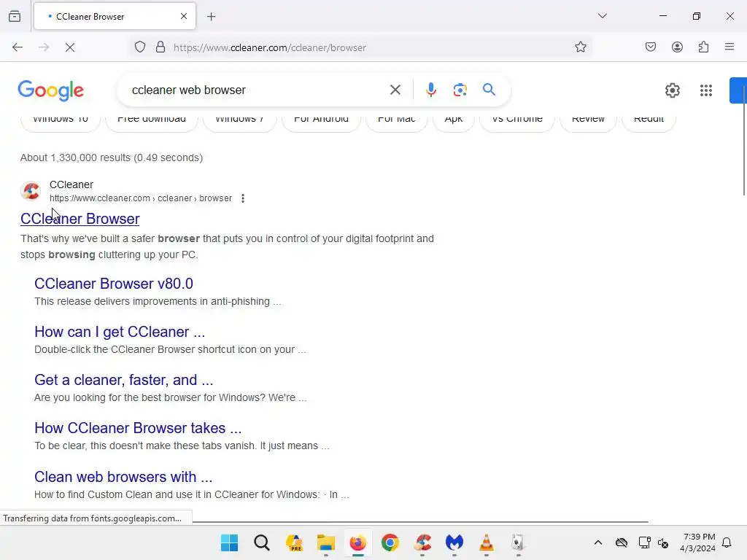
Task: Open Google quick settings gear
Action: pos(672,90)
